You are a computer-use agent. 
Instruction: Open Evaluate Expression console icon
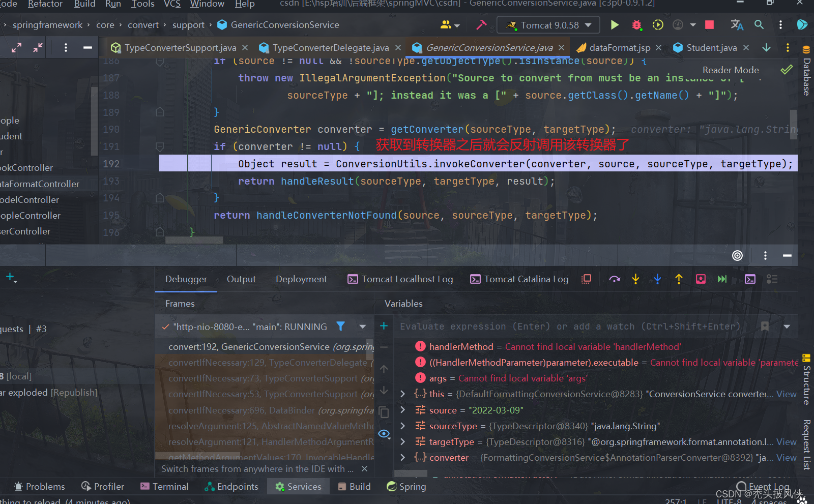(x=750, y=279)
